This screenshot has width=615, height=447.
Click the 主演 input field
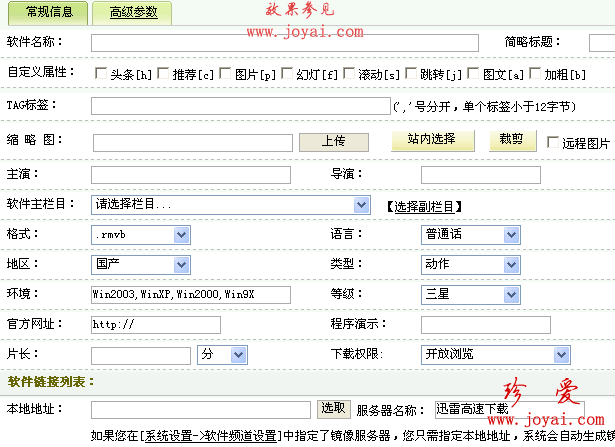(x=191, y=175)
